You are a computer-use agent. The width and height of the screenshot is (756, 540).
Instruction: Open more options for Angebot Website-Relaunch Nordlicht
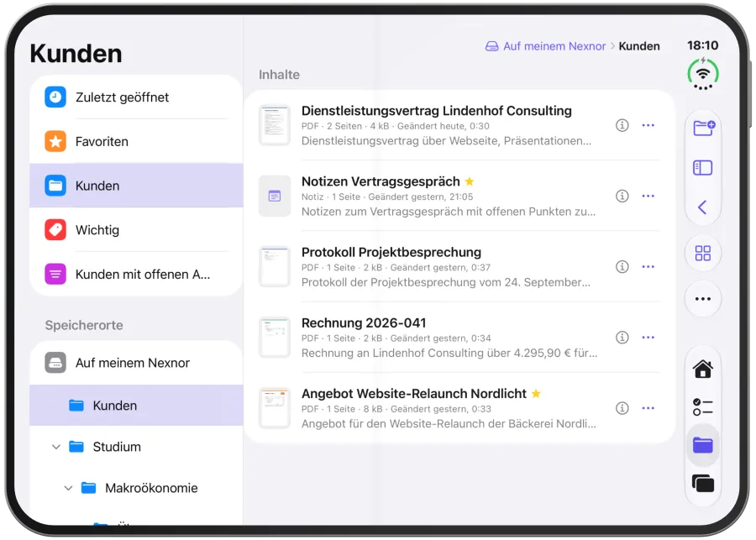(x=648, y=408)
